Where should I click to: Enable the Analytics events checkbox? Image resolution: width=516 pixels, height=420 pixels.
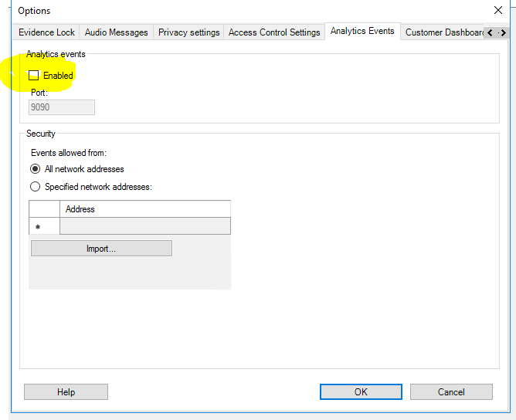click(33, 76)
